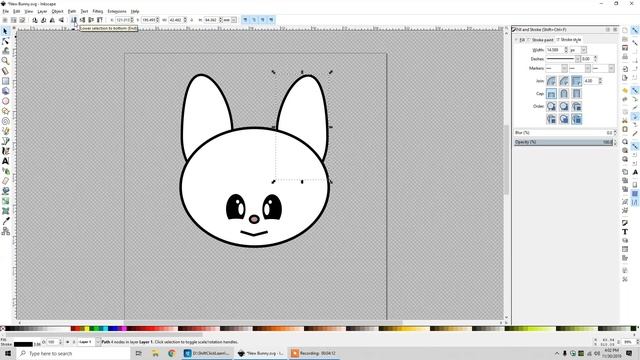Toggle round cap button
The width and height of the screenshot is (640, 360).
(564, 93)
